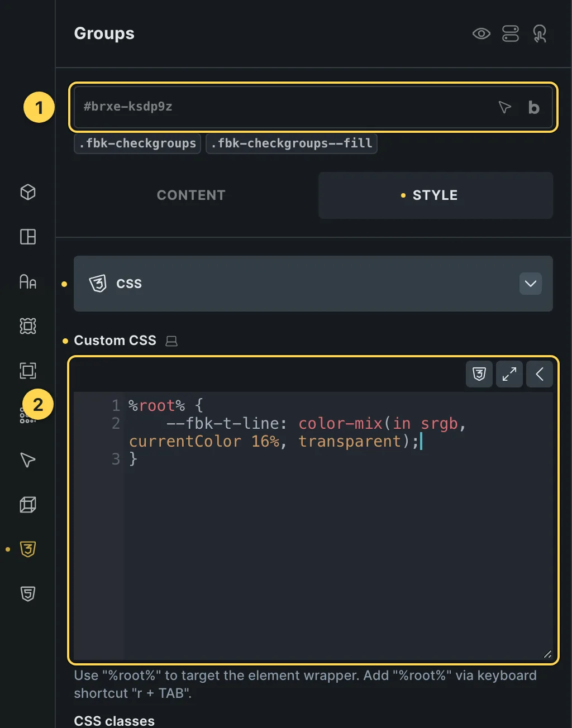Screen dimensions: 572x728
Task: Click the CSS classes heading
Action: (x=115, y=720)
